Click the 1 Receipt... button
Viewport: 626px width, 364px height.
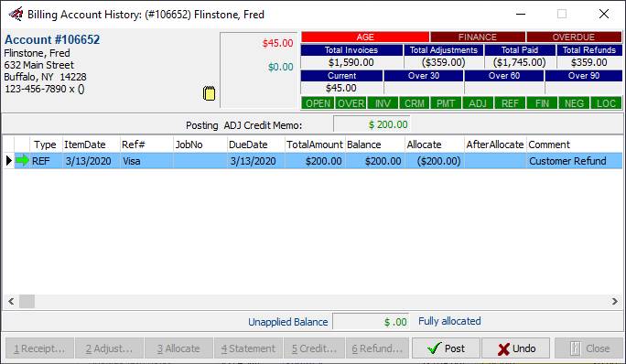pyautogui.click(x=39, y=348)
